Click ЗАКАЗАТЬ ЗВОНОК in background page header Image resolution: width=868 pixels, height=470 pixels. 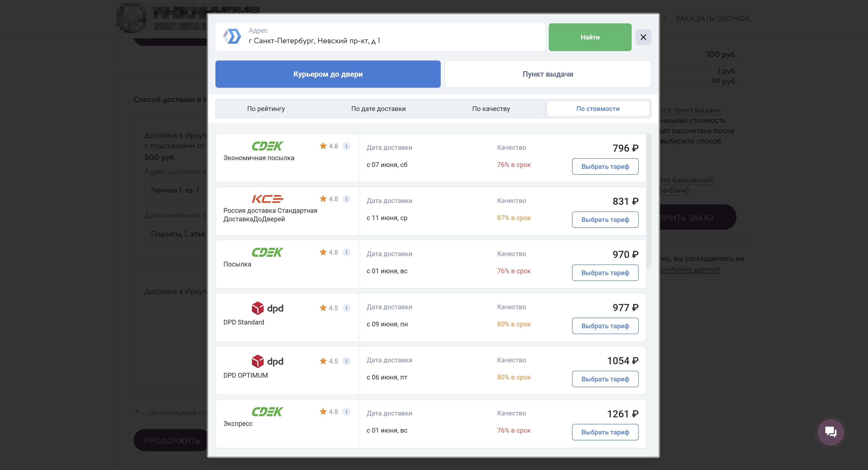(712, 19)
